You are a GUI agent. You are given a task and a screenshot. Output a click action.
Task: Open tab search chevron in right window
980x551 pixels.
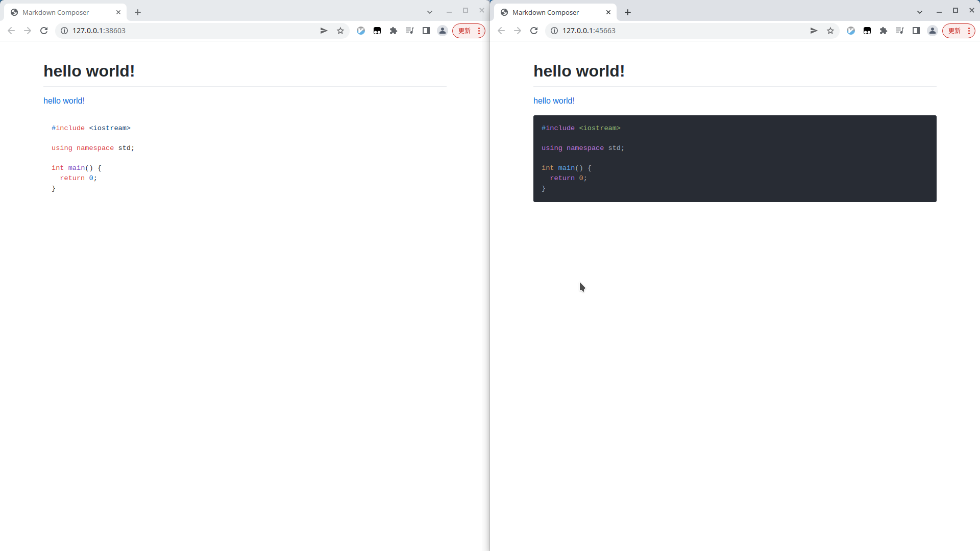[920, 12]
